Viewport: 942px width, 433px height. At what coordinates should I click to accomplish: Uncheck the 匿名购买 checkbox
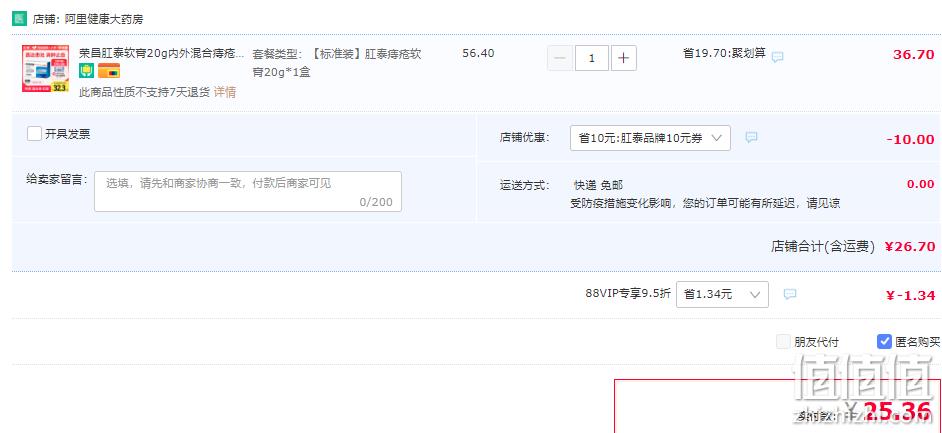(x=884, y=342)
